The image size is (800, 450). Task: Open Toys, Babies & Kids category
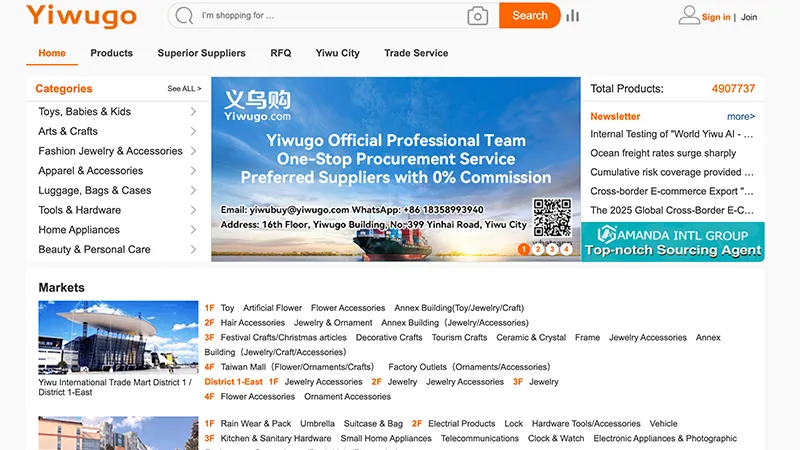click(x=85, y=111)
